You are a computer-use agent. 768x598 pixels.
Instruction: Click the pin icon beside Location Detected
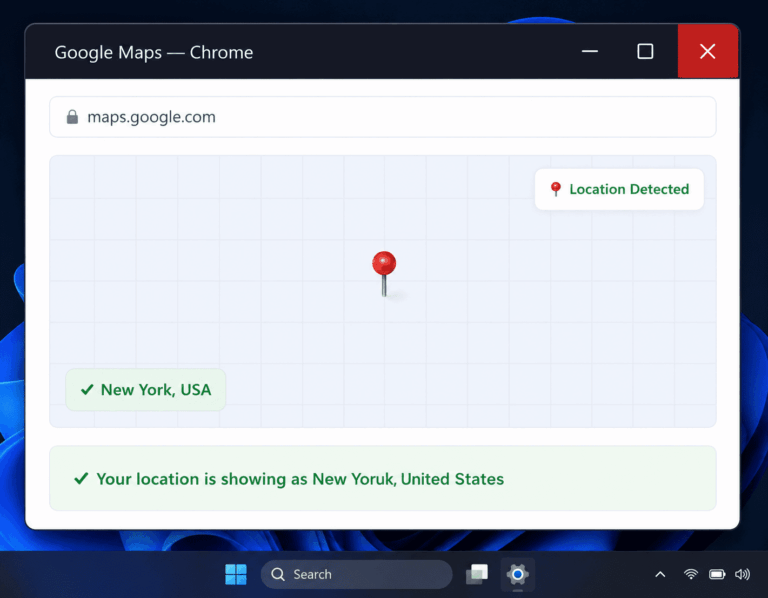[x=555, y=189]
